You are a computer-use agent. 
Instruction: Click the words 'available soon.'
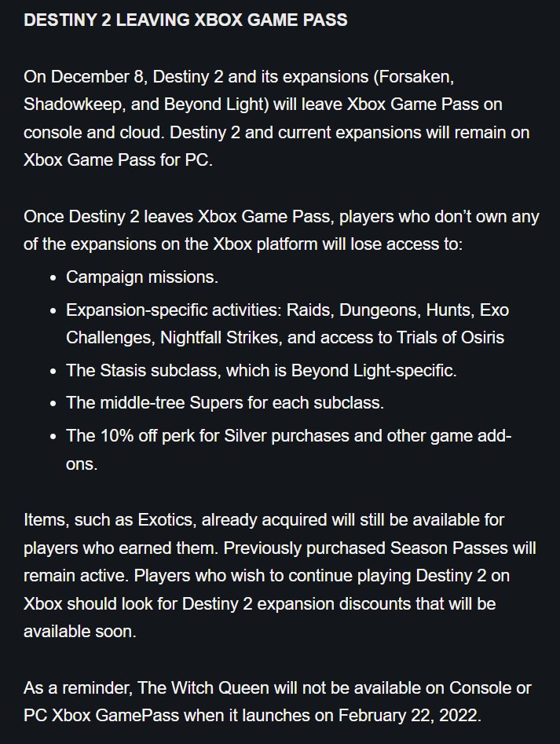click(x=79, y=632)
